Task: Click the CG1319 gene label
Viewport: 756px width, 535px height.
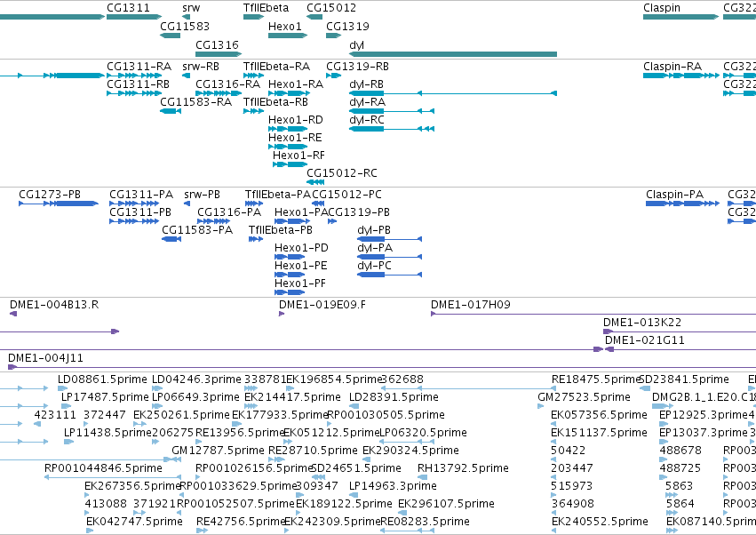Action: coord(347,26)
